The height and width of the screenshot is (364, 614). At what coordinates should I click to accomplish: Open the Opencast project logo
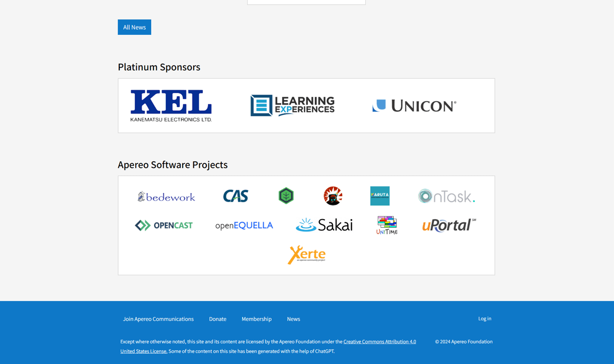tap(164, 225)
